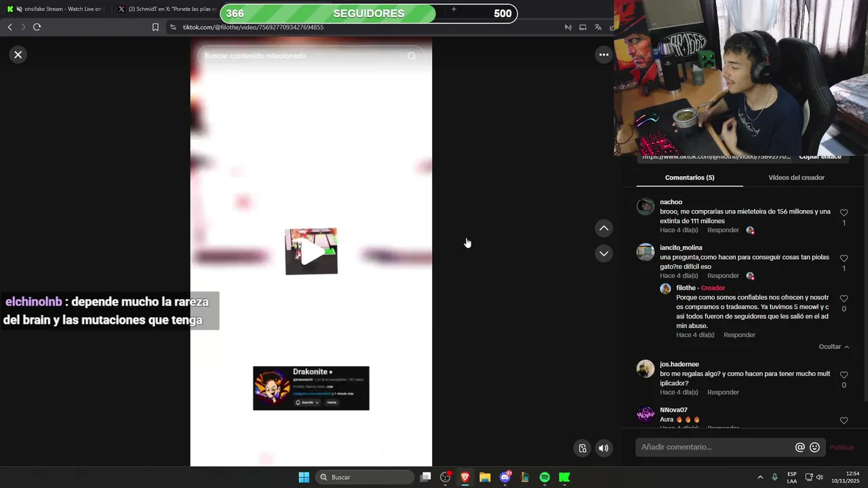Insert a mention with the @ icon

[800, 447]
